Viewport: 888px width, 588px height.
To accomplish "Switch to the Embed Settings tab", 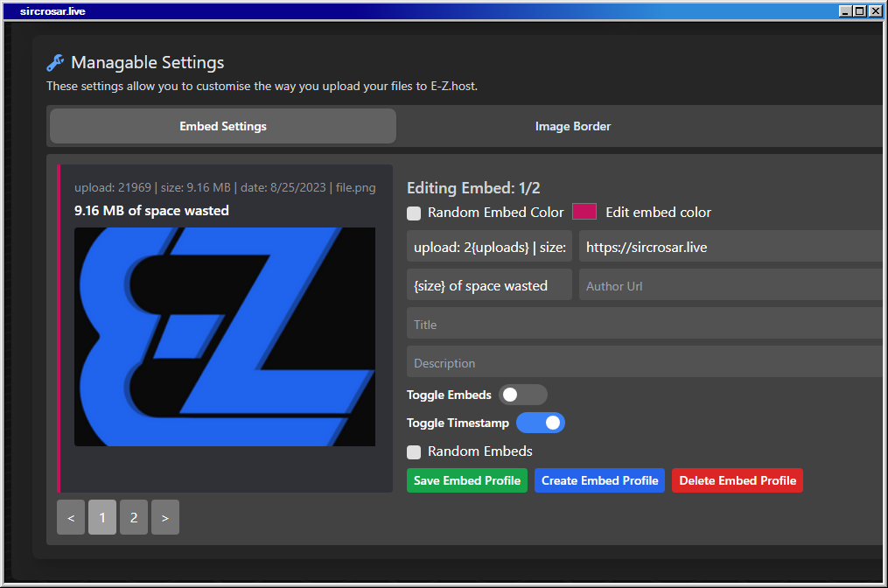I will [x=223, y=126].
